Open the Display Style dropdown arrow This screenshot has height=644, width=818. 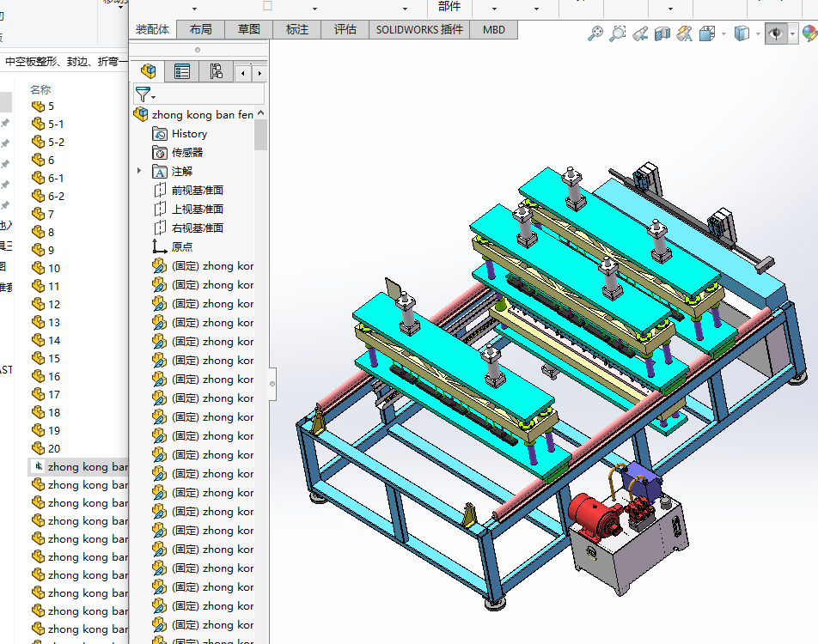pyautogui.click(x=757, y=34)
